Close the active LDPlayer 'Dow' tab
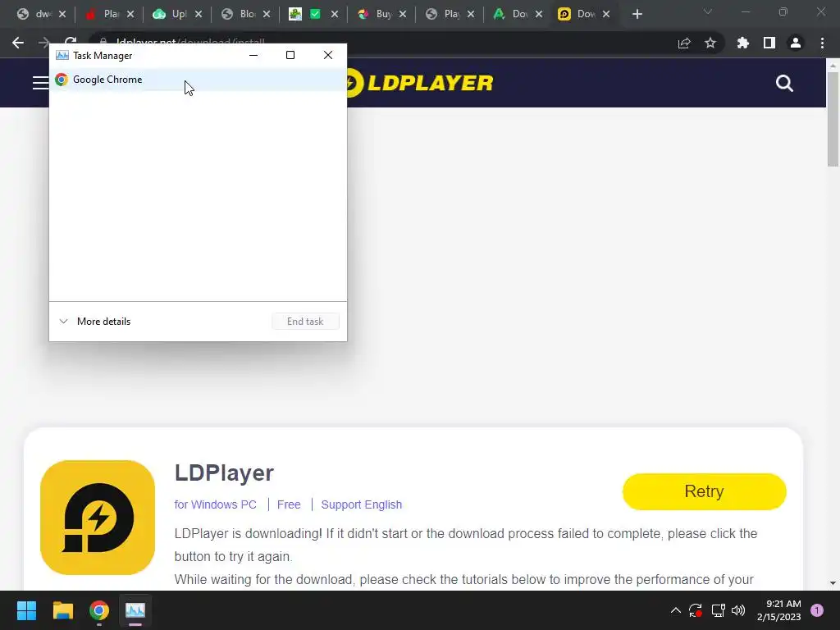840x630 pixels. [606, 15]
